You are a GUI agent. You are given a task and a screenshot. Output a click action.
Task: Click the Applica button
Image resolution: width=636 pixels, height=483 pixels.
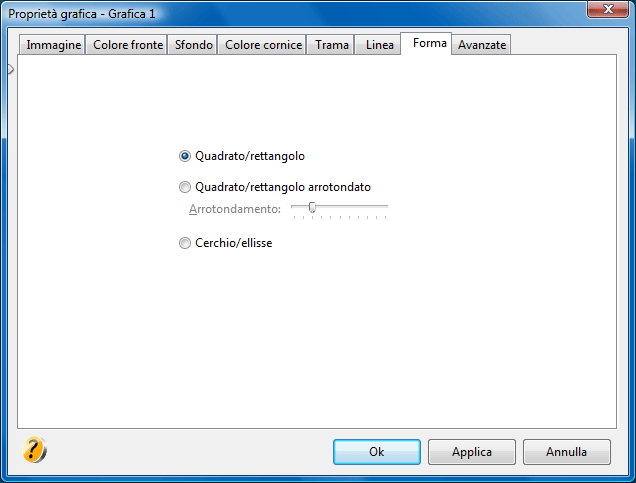coord(472,452)
